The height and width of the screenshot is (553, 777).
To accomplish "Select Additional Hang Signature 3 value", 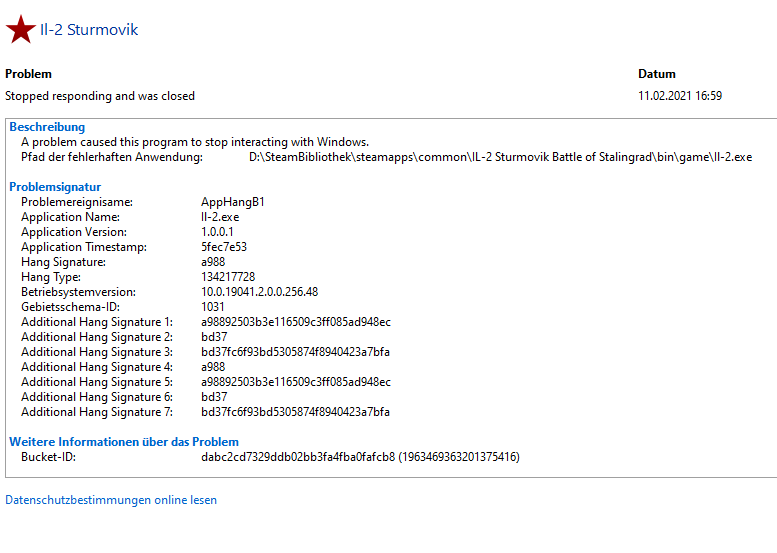I will tap(295, 352).
